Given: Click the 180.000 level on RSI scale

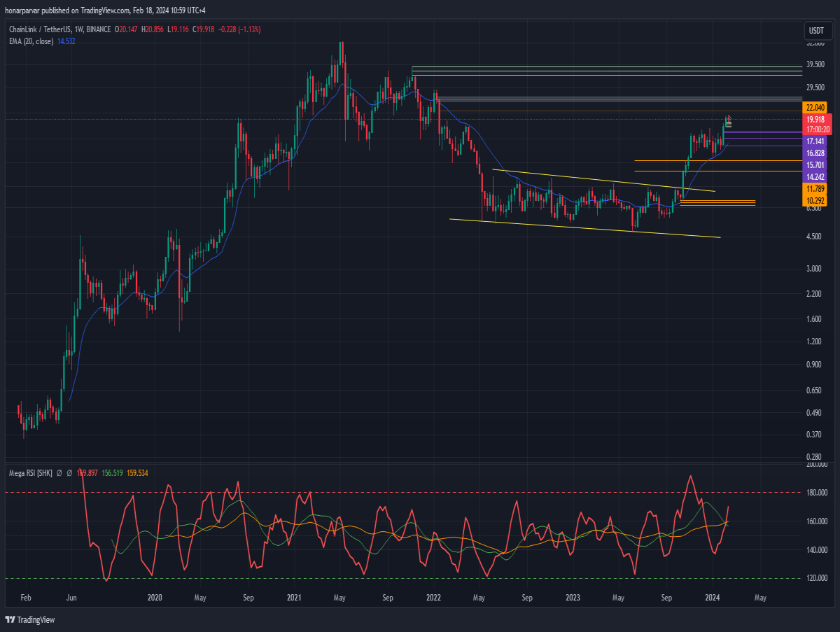Looking at the screenshot, I should 816,493.
